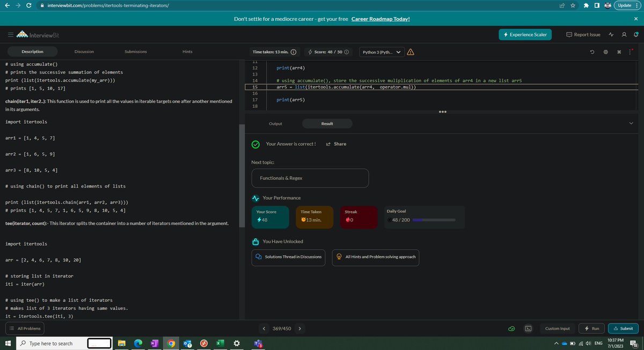Open Microsoft Edge from taskbar
This screenshot has height=350, width=644.
point(138,343)
